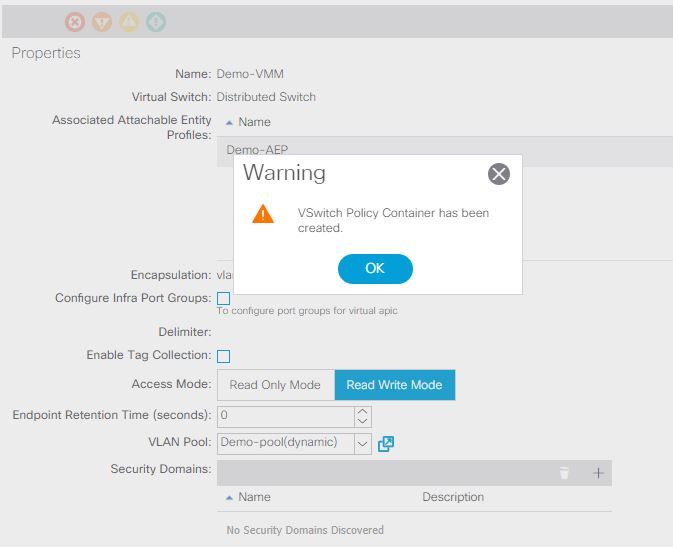Image resolution: width=673 pixels, height=547 pixels.
Task: Select the Demo-AEP profile row
Action: pos(445,150)
